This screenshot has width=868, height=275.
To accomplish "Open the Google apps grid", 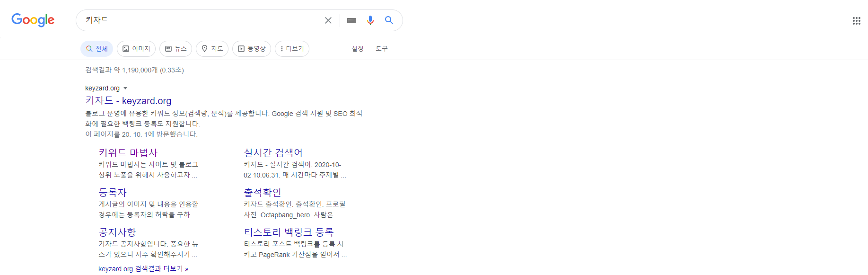I will 857,20.
